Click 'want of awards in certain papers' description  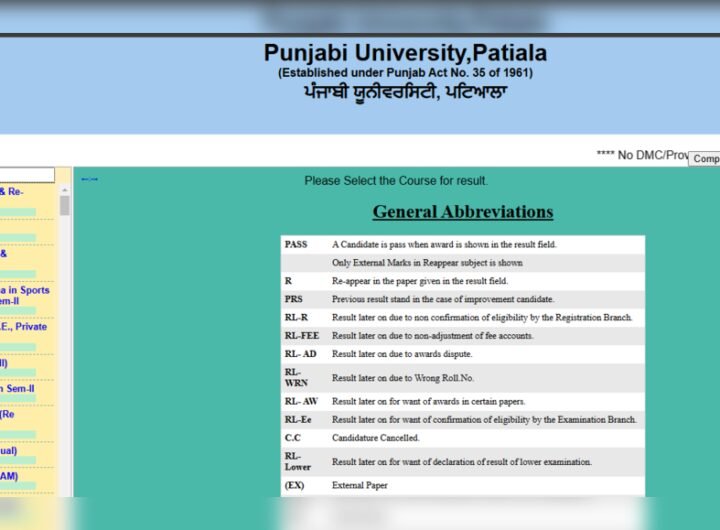428,401
